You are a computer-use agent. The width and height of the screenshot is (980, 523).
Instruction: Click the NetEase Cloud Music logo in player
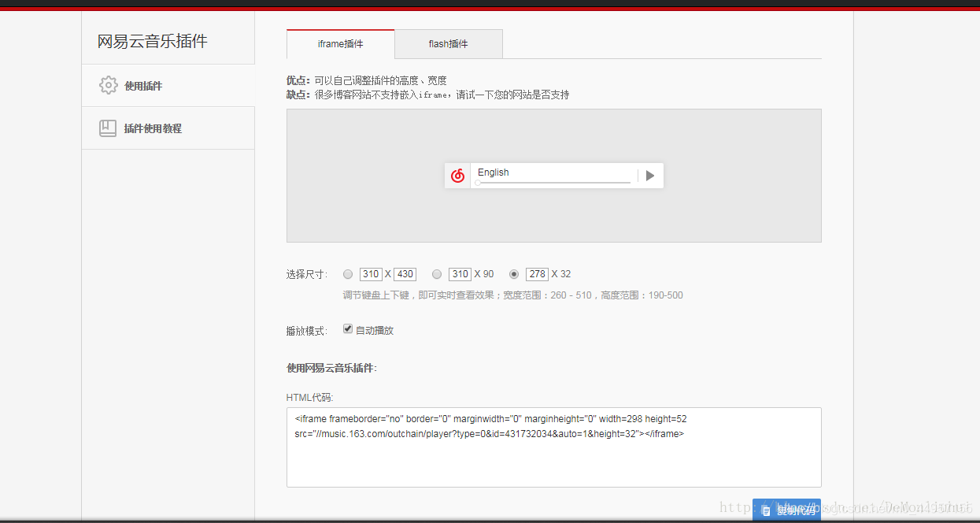tap(457, 176)
